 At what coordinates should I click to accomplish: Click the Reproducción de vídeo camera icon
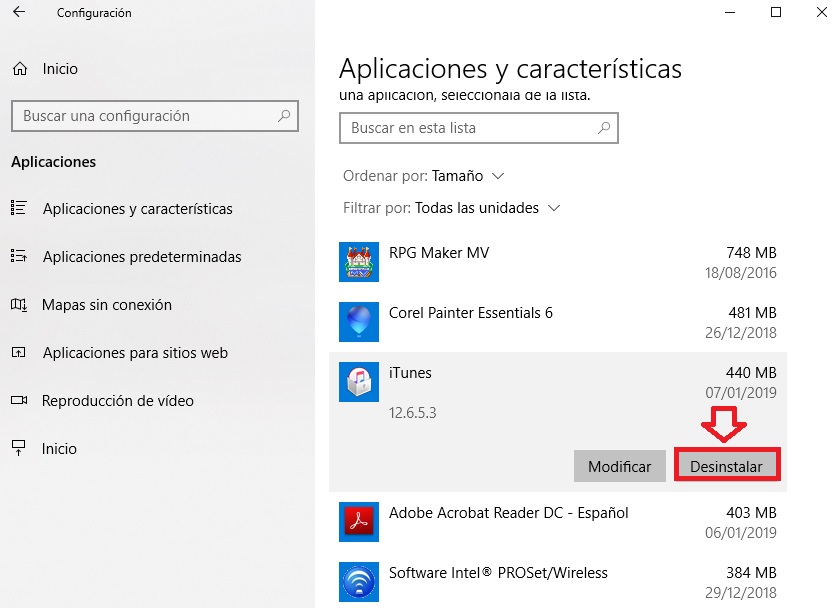coord(19,400)
